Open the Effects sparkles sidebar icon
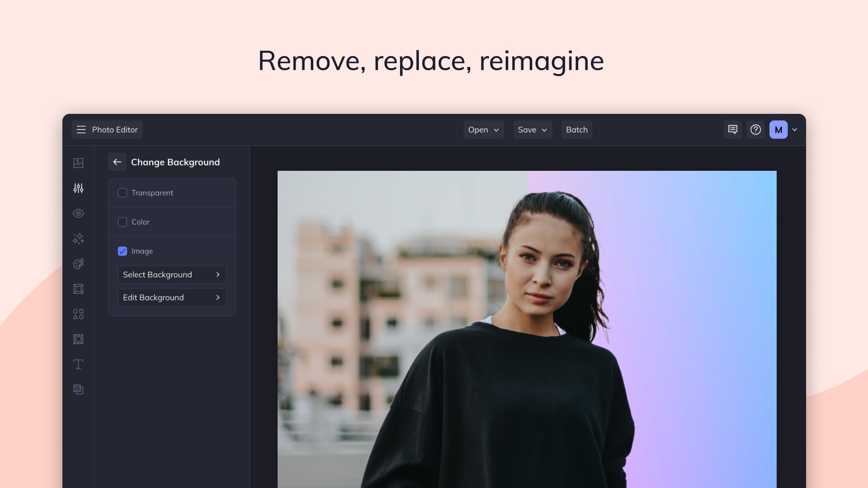Image resolution: width=868 pixels, height=488 pixels. tap(78, 239)
